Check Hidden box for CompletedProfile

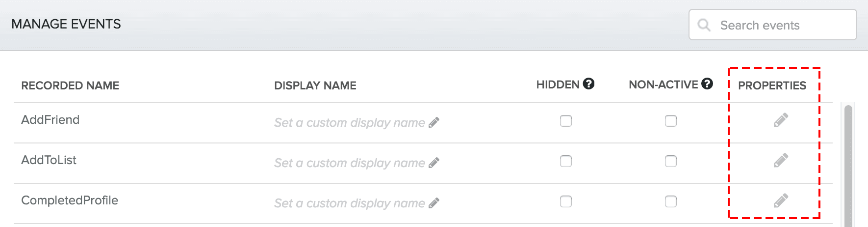(566, 201)
